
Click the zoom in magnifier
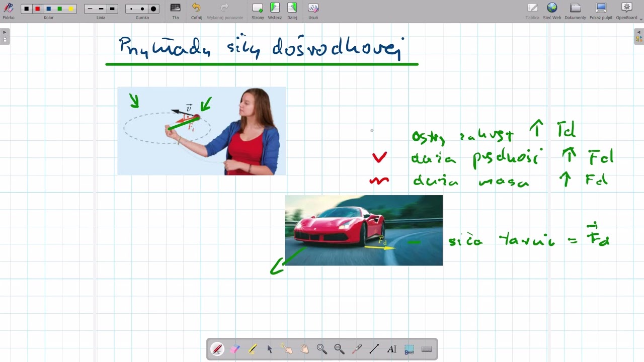pos(322,349)
